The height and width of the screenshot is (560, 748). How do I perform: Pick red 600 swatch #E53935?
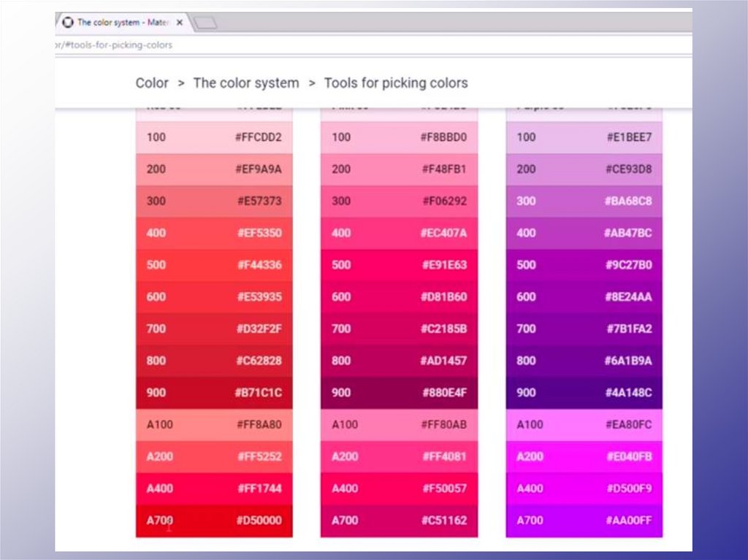tap(214, 297)
